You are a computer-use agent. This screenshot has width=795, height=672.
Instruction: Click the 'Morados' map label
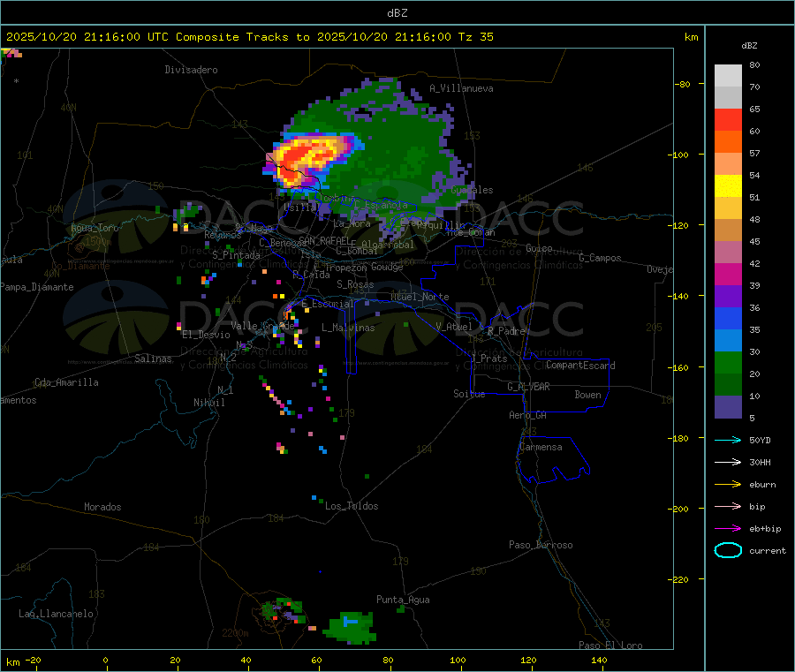[103, 507]
